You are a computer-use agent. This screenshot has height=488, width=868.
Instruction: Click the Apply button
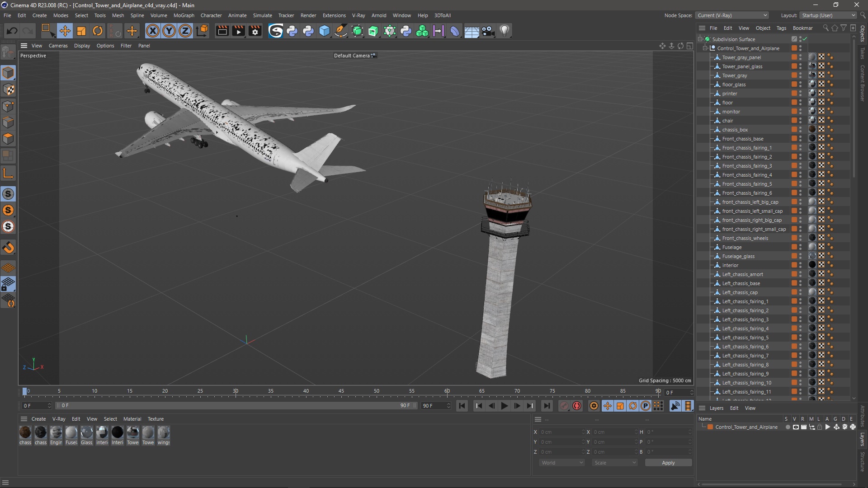click(668, 463)
